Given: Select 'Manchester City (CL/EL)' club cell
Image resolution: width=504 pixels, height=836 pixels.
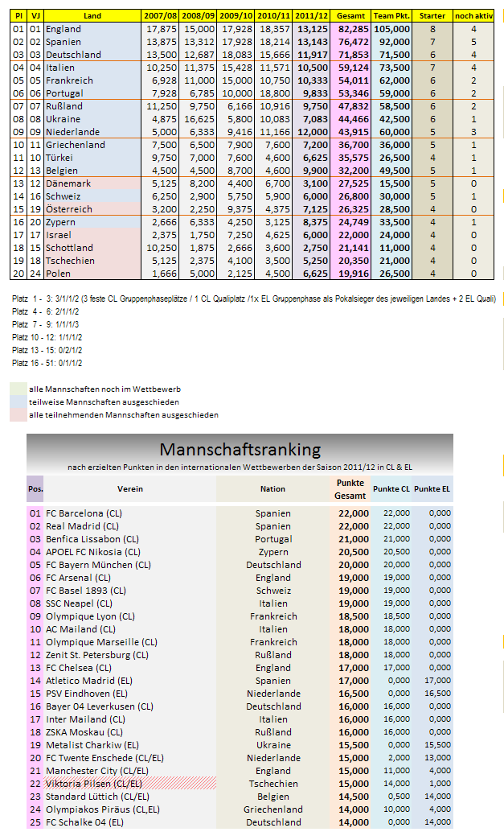Looking at the screenshot, I should (130, 771).
